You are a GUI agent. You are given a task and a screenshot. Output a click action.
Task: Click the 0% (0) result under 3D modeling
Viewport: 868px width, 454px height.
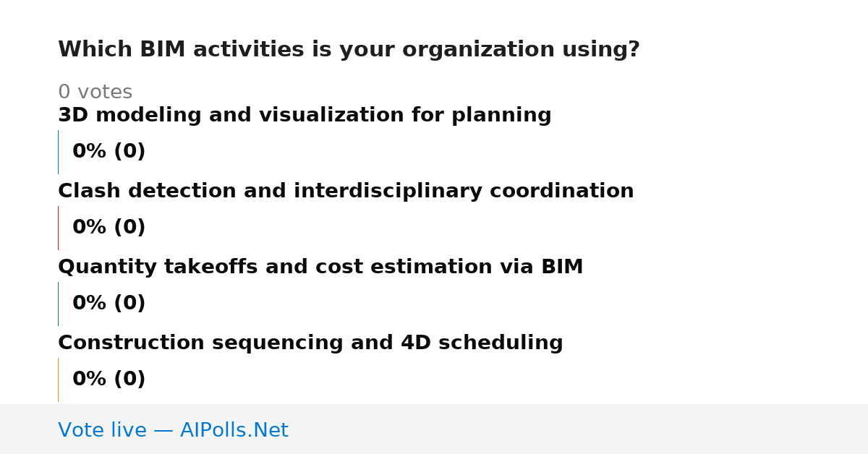(109, 152)
